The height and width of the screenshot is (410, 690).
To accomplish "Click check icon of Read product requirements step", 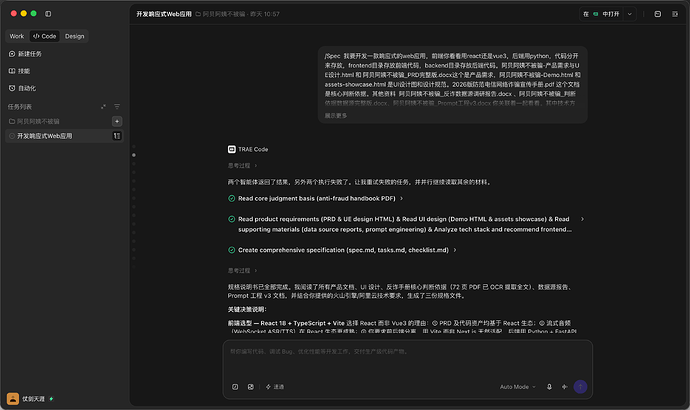I will 231,219.
